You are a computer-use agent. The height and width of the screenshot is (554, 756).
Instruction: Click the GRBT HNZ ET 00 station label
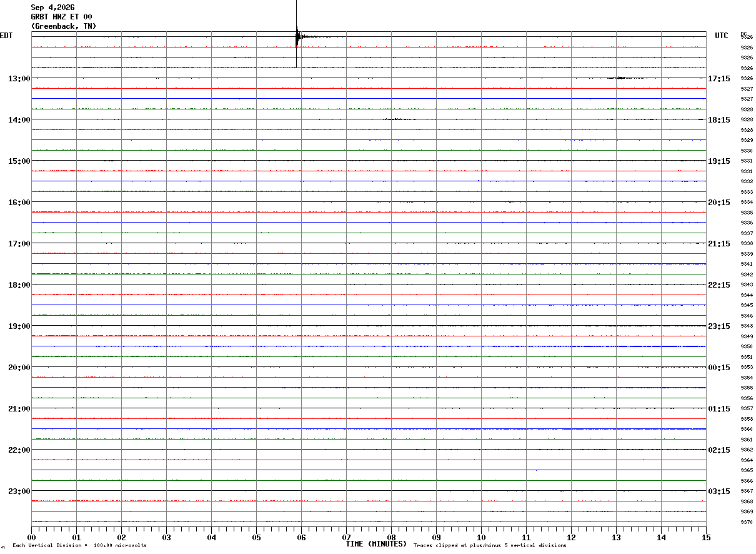[x=61, y=17]
